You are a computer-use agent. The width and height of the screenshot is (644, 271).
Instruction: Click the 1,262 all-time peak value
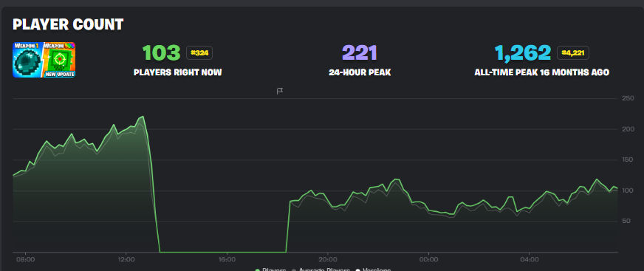523,53
